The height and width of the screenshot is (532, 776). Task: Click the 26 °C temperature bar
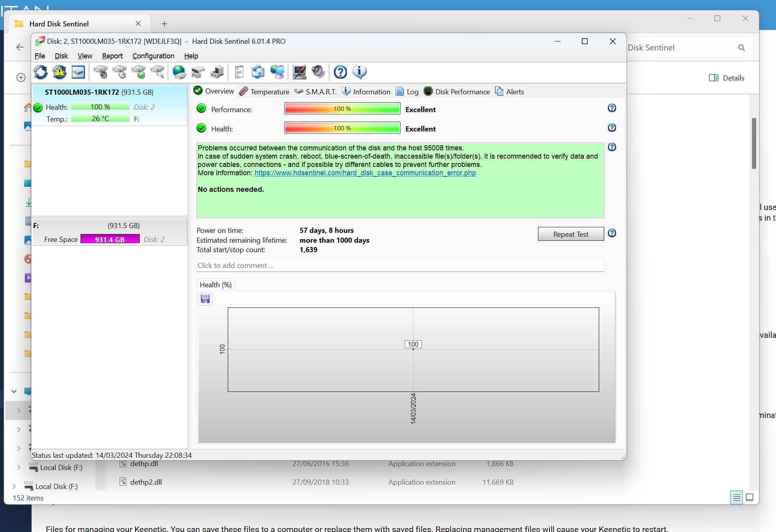tap(100, 119)
